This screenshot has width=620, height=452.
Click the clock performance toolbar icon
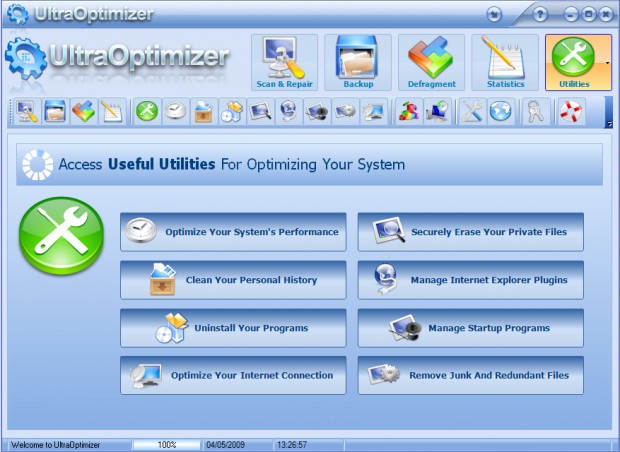[x=175, y=111]
